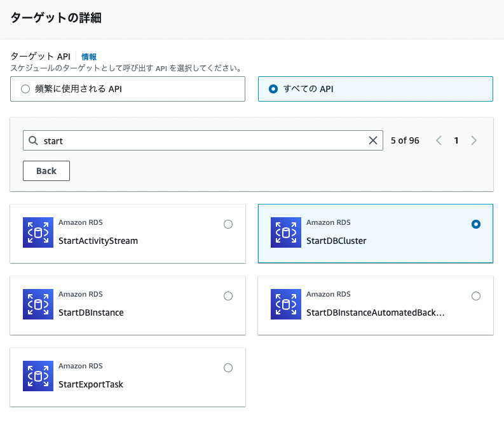
Task: Click the RDS icon on StartDBInstanceAutomatedBack card
Action: point(286,304)
